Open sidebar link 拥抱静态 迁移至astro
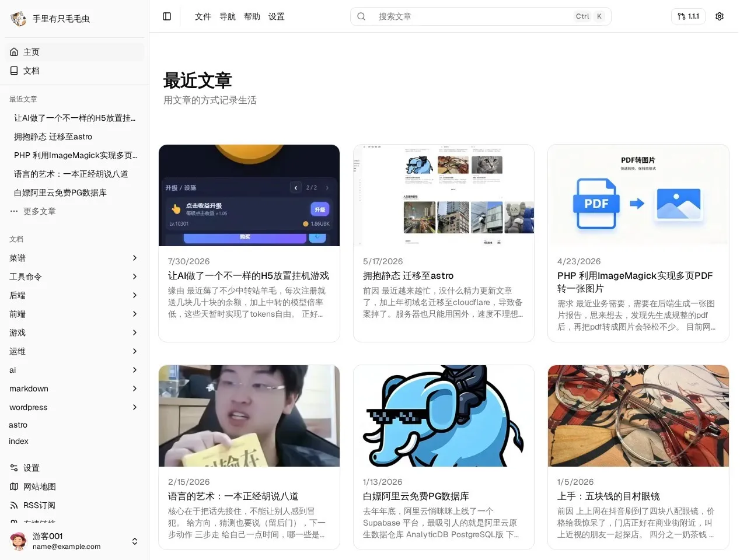747x560 pixels. coord(53,136)
